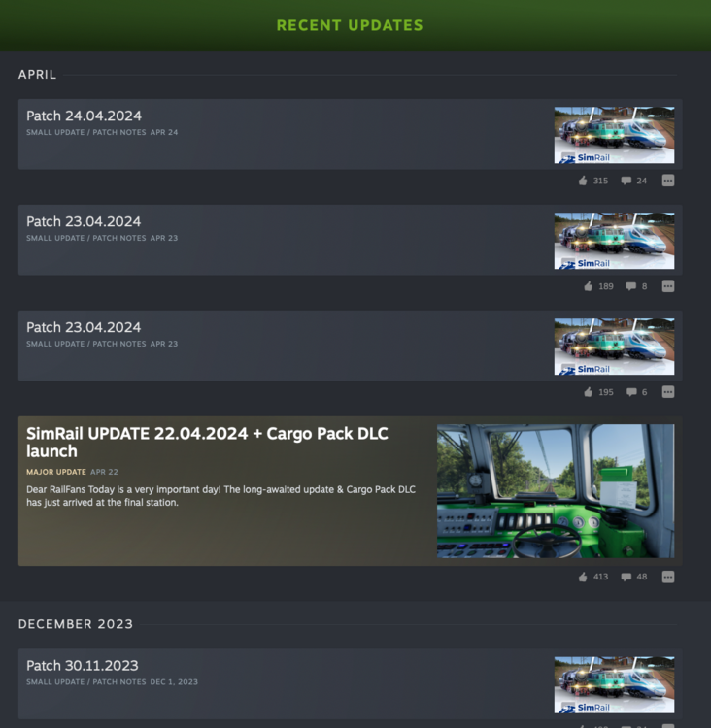
Task: View the SimRail thumbnail above the 195 likes
Action: 614,347
